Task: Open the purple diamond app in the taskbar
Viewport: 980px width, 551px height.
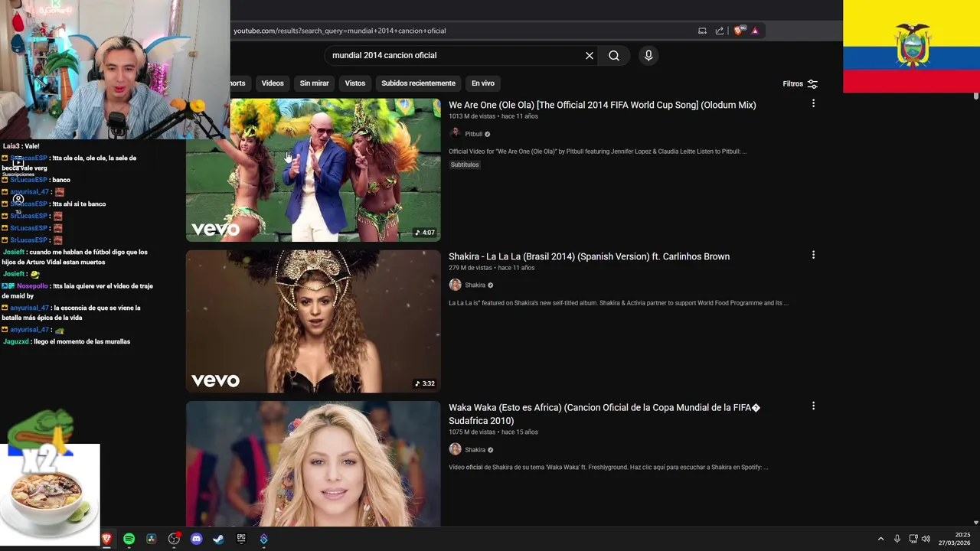Action: (264, 539)
